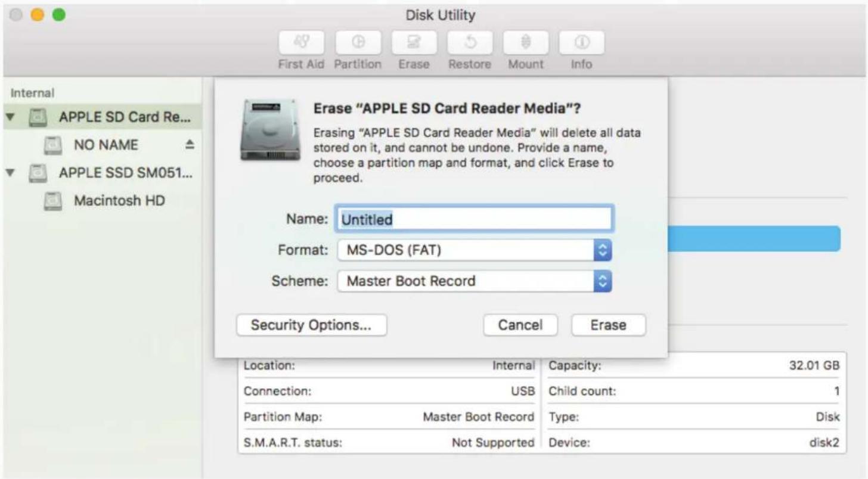This screenshot has width=868, height=479.
Task: Open the Format dropdown showing MS-DOS (FAT)
Action: [x=475, y=251]
